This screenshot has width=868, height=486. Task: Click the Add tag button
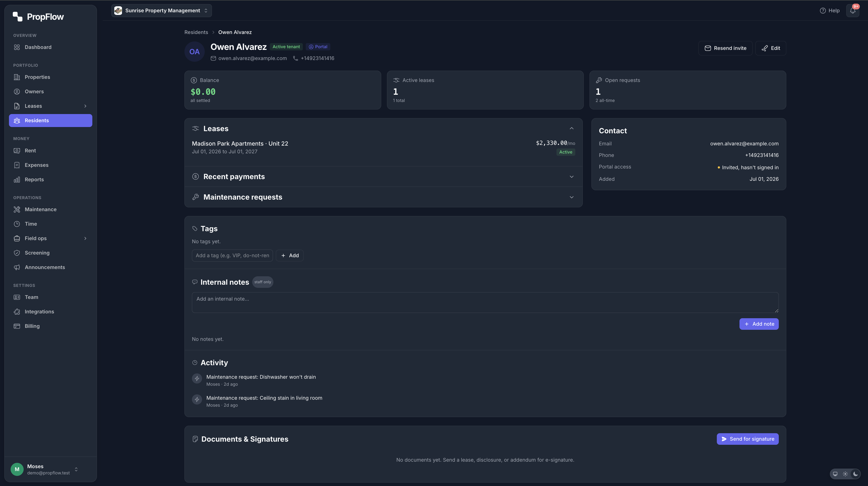point(289,255)
